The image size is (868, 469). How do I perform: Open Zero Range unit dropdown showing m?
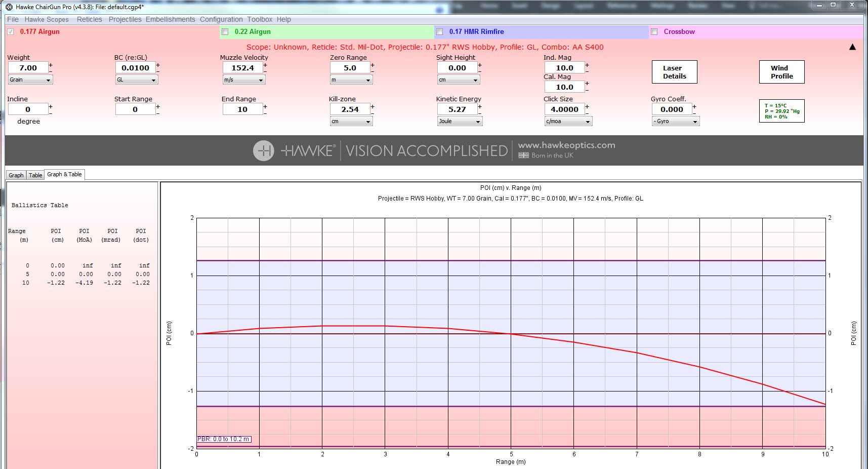click(x=351, y=80)
